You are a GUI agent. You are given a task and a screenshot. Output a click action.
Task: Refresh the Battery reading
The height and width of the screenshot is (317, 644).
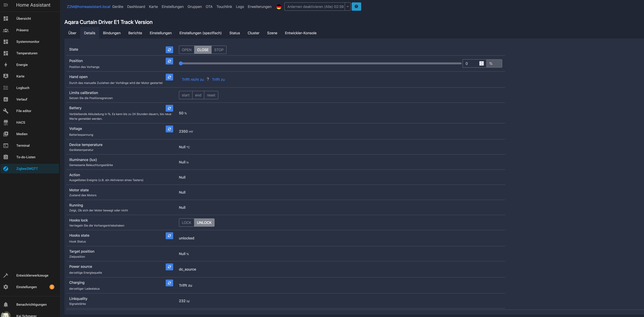pos(169,108)
